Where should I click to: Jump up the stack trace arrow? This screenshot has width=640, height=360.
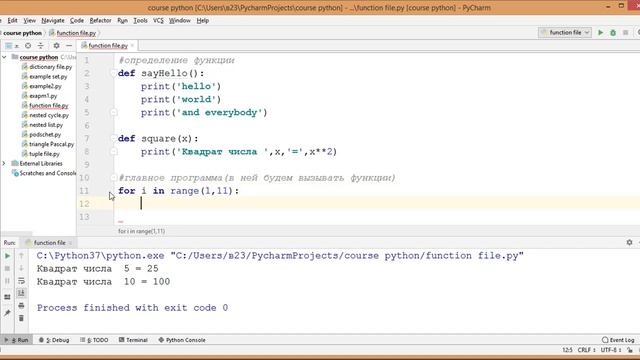click(21, 256)
